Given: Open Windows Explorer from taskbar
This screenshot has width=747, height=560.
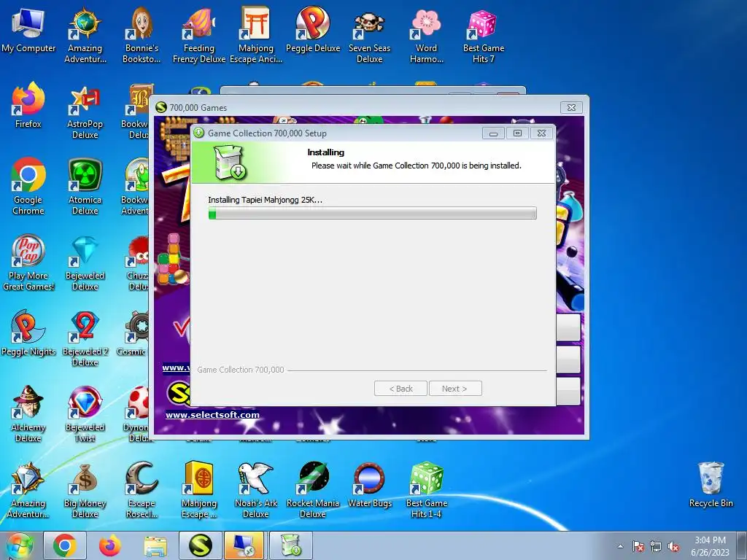Looking at the screenshot, I should [155, 545].
